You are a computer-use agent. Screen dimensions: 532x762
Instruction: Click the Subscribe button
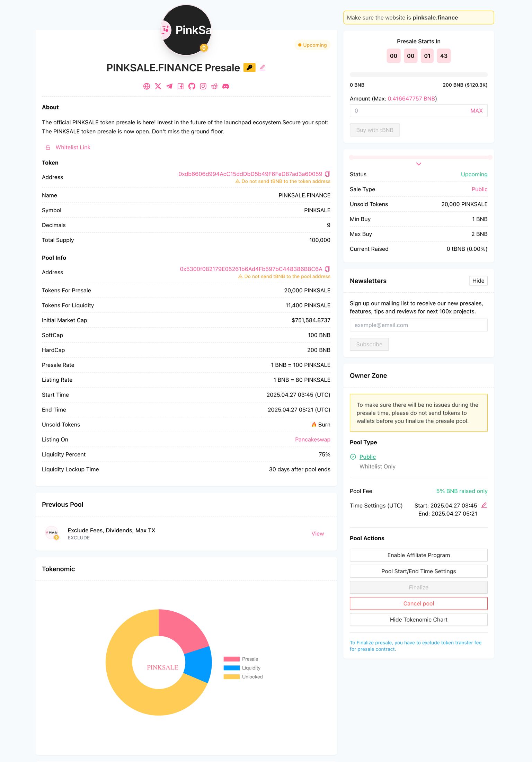coord(369,344)
